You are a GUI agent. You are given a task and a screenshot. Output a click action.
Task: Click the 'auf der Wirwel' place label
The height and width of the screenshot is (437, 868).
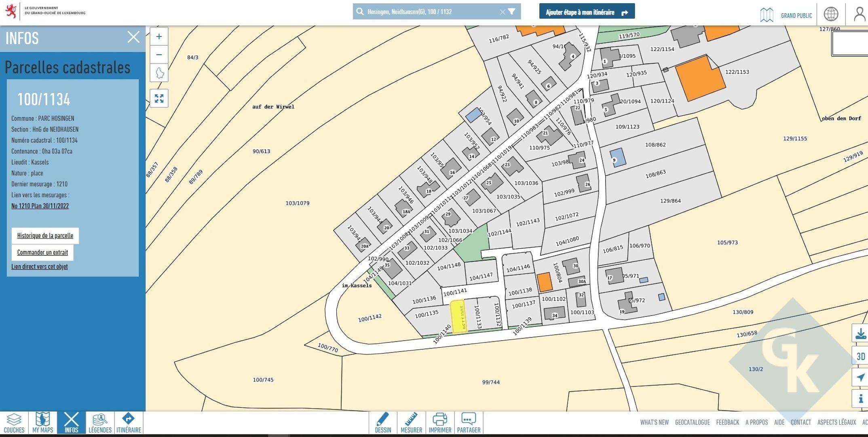tap(273, 107)
